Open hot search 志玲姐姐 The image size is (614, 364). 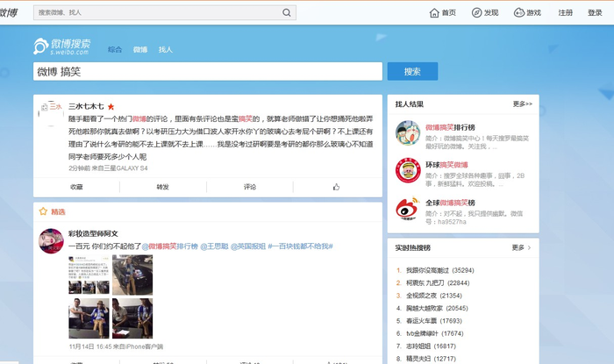pyautogui.click(x=418, y=346)
